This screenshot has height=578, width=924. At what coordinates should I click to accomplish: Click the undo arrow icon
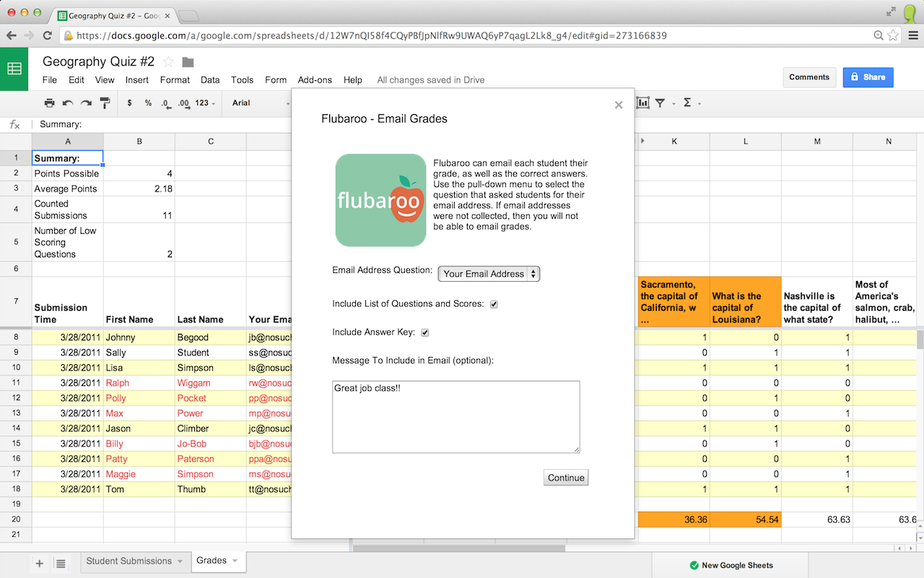click(x=68, y=103)
